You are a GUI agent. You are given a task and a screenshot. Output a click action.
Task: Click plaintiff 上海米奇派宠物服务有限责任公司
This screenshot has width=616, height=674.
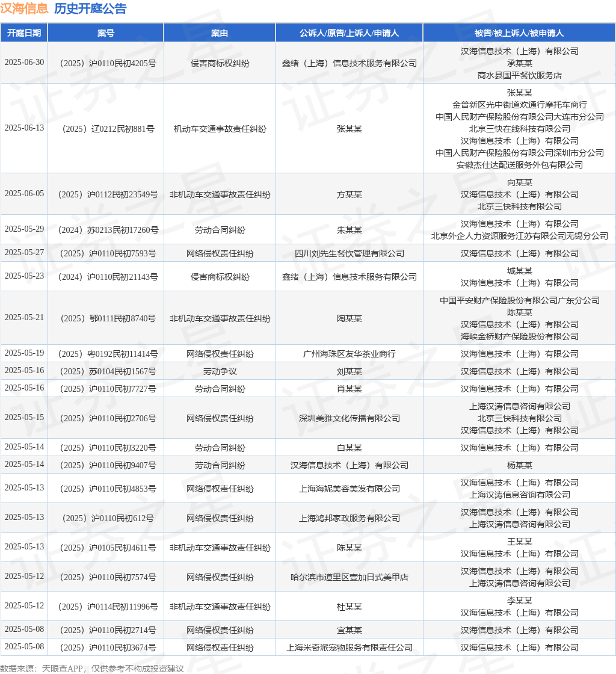click(x=350, y=648)
